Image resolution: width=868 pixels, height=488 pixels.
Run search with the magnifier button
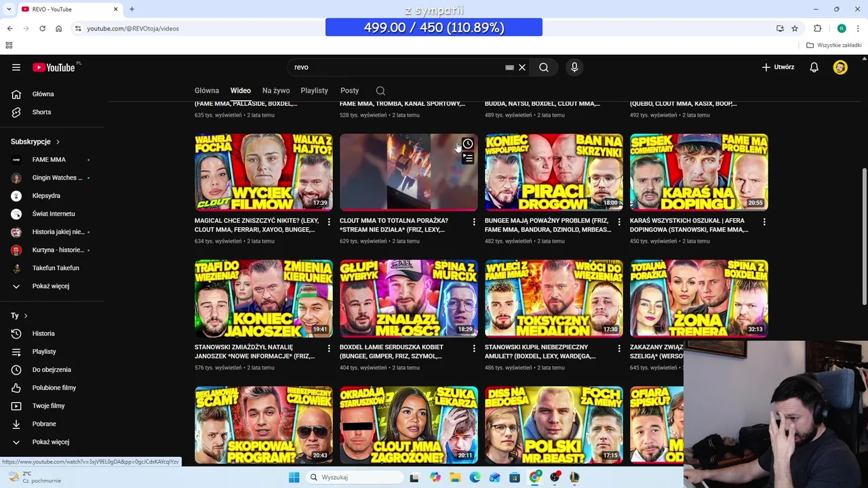tap(544, 67)
